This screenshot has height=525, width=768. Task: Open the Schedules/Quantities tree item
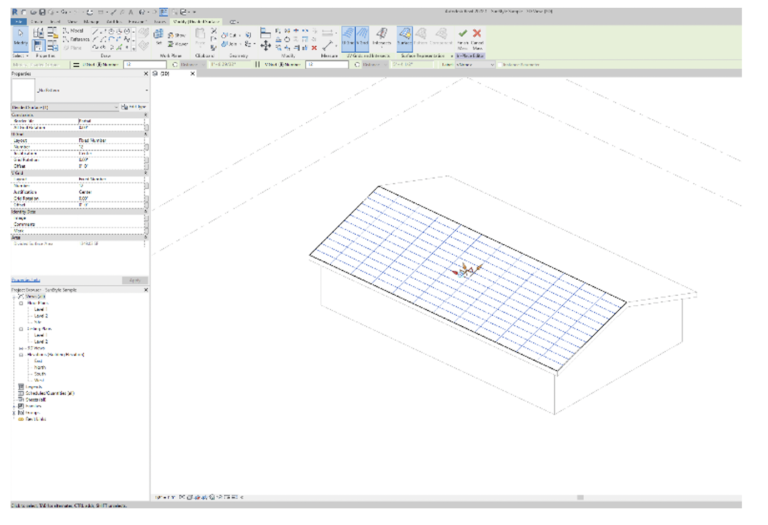pyautogui.click(x=49, y=393)
